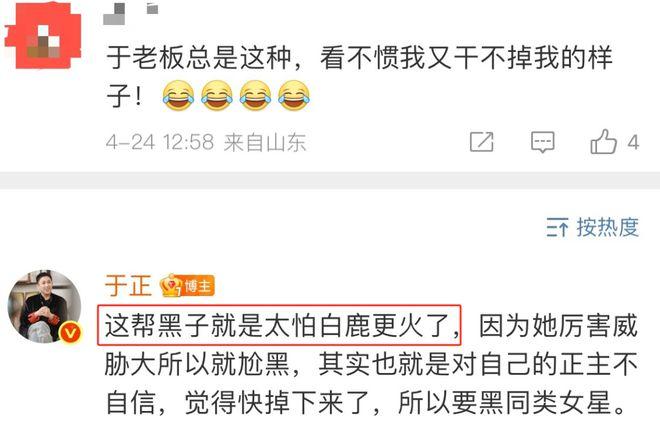Click the 来自山东 location text
Image resolution: width=660 pixels, height=425 pixels.
coord(265,142)
